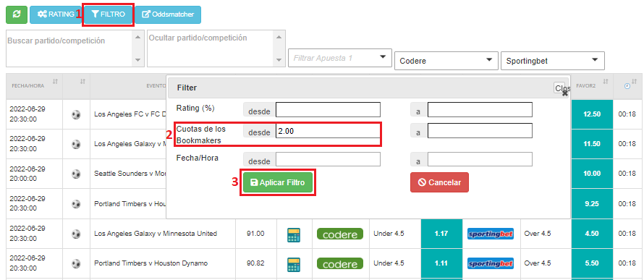Click the 11.50 odds cell
The image size is (644, 280).
coord(592,144)
